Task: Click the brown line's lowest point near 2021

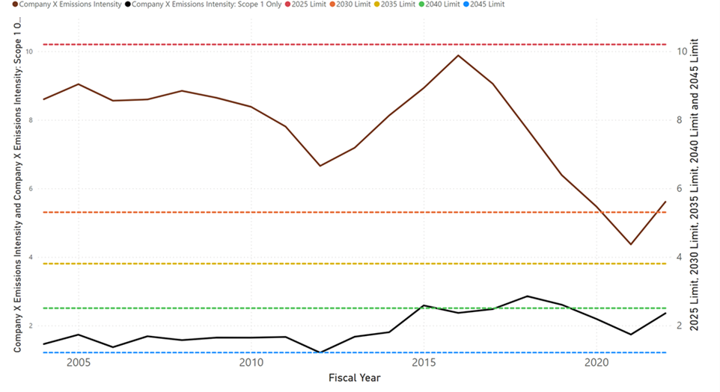Action: pos(630,244)
